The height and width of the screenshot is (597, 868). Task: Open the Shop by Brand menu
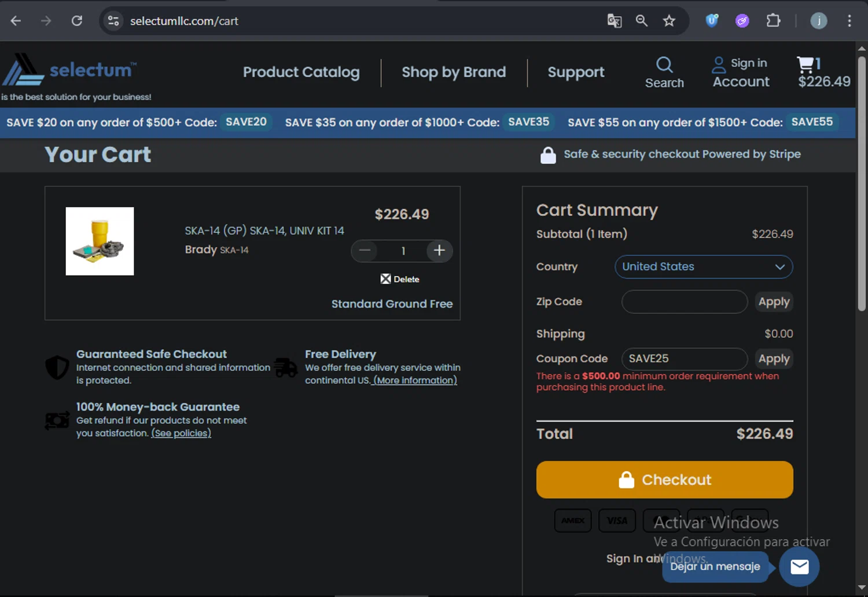tap(454, 72)
